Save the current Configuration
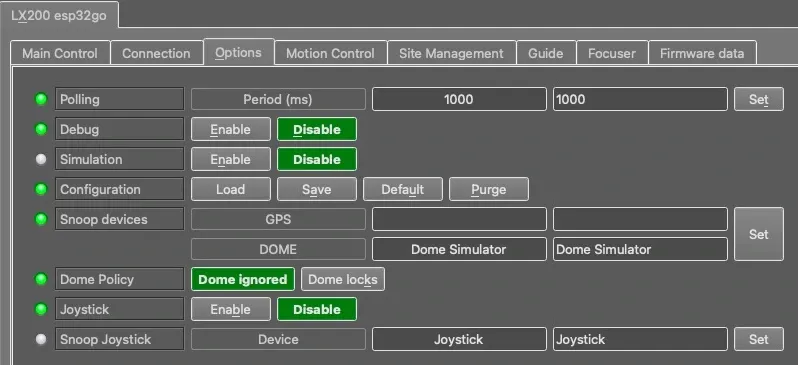This screenshot has height=365, width=798. point(317,189)
